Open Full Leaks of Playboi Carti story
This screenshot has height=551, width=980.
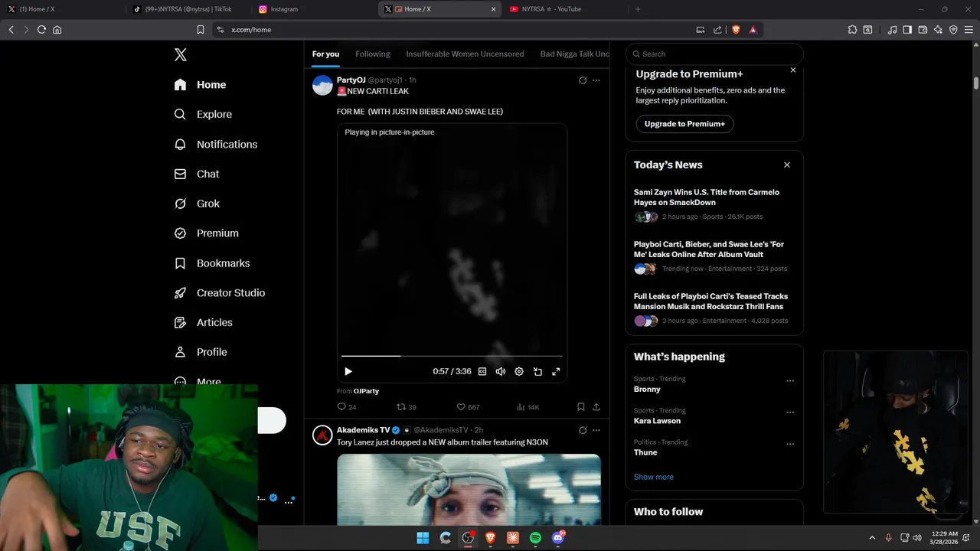point(710,302)
